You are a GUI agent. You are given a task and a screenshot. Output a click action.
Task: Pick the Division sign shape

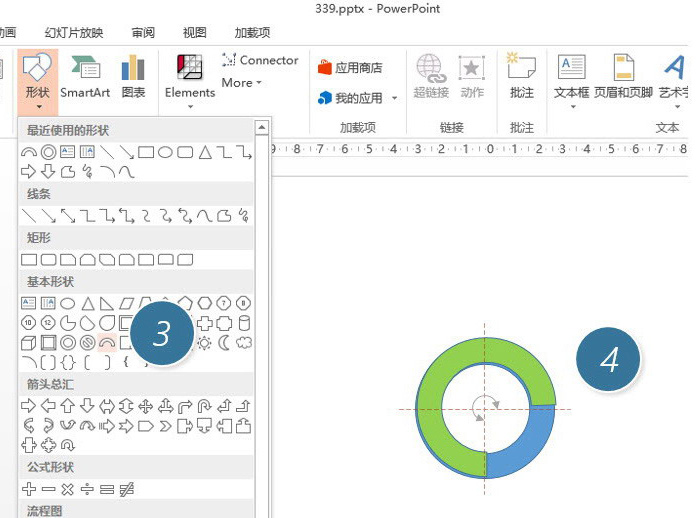[x=87, y=489]
